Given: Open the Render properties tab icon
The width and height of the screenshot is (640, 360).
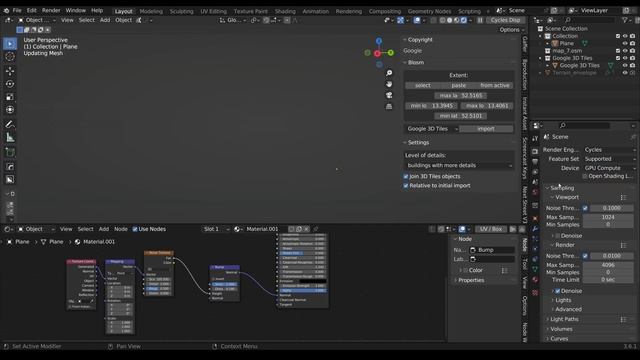Looking at the screenshot, I should 535,151.
